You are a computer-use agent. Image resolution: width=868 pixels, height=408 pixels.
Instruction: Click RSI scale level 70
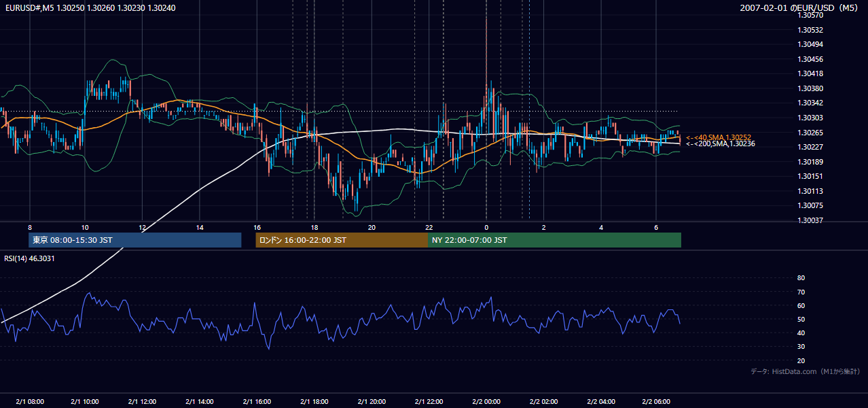(801, 292)
